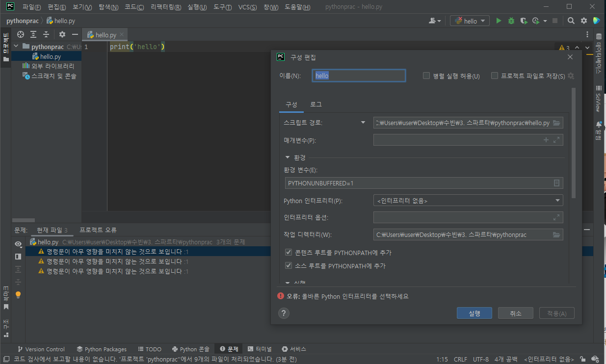This screenshot has width=606, height=364.
Task: Collapse the 환경 section triangle
Action: tap(288, 157)
